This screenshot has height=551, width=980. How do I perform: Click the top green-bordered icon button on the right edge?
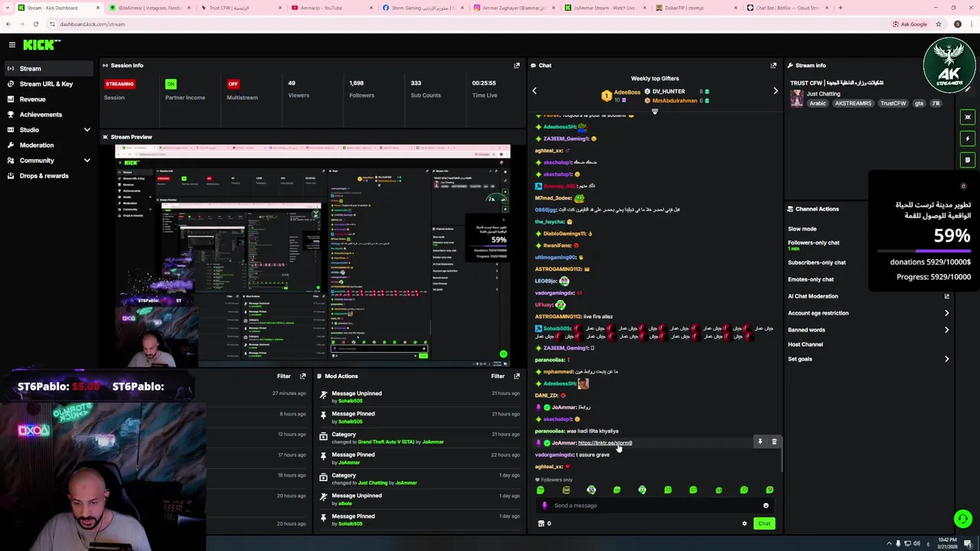coord(968,117)
